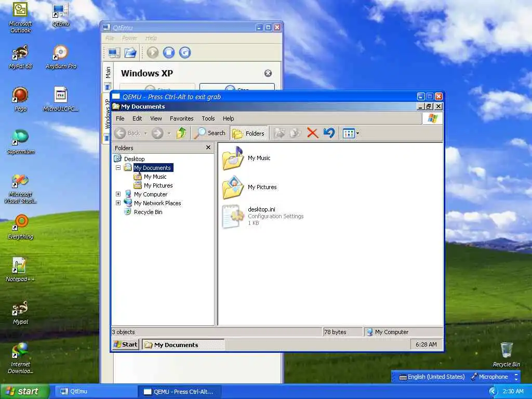Image resolution: width=532 pixels, height=399 pixels.
Task: Select My Computer in the folder tree
Action: pyautogui.click(x=151, y=194)
